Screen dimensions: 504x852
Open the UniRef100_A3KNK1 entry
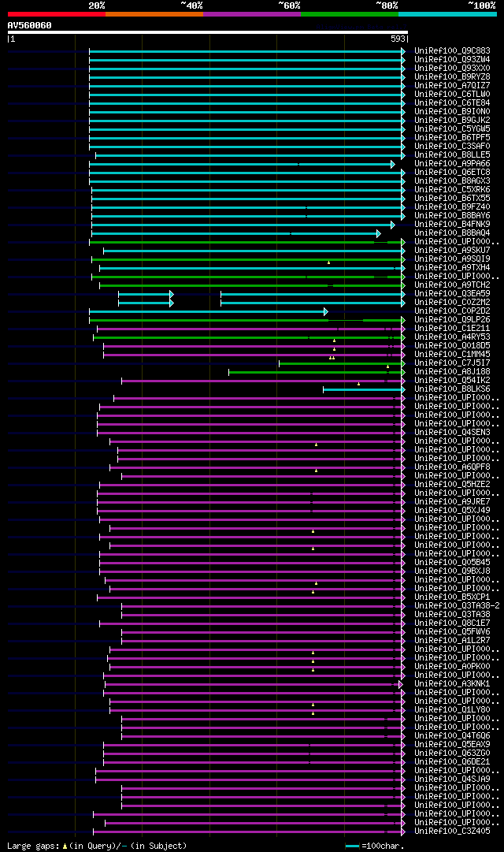coord(452,686)
